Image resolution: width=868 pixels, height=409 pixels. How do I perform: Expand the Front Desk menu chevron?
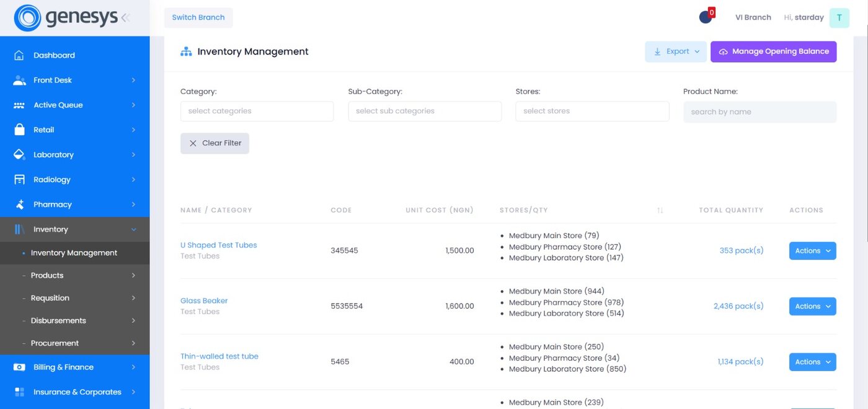(133, 80)
